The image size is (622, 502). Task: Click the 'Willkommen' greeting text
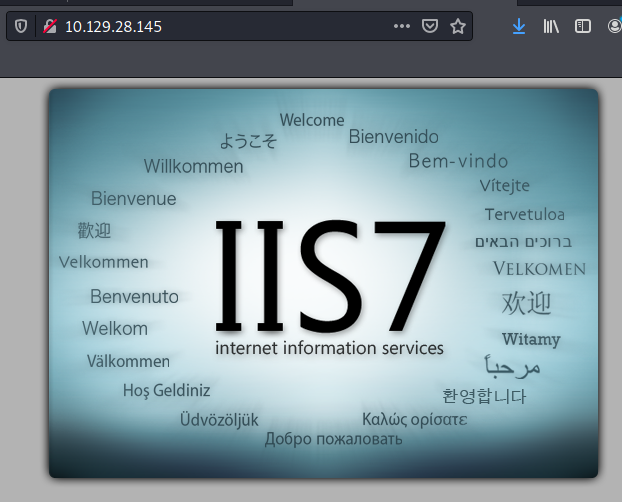[193, 166]
